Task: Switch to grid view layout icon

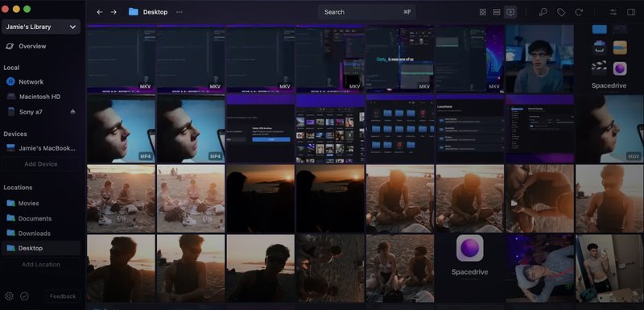Action: pos(483,12)
